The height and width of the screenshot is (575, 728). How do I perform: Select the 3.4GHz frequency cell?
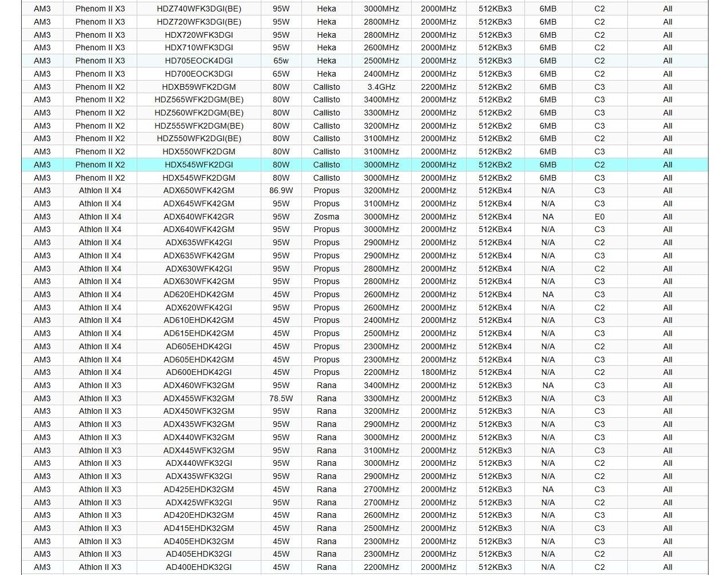point(381,87)
